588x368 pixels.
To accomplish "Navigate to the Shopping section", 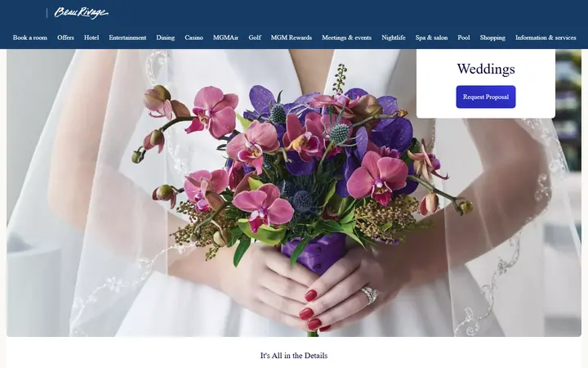I will [492, 38].
